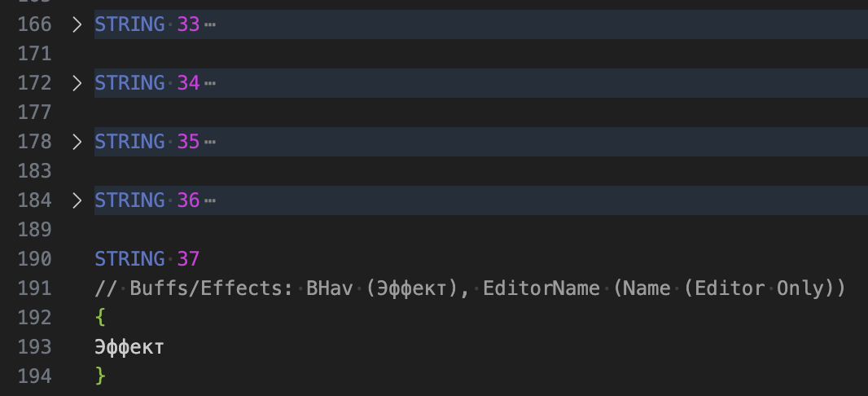Place cursor on the number 37

(188, 259)
